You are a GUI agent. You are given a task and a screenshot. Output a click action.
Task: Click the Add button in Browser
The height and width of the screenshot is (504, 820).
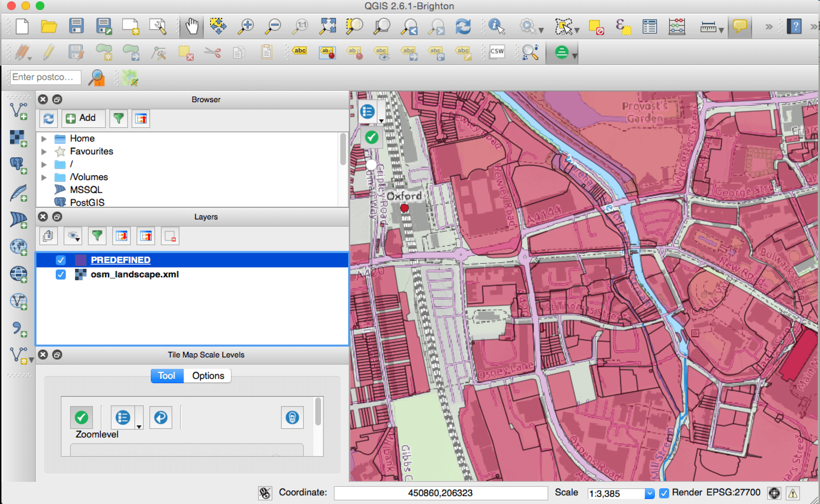click(83, 118)
